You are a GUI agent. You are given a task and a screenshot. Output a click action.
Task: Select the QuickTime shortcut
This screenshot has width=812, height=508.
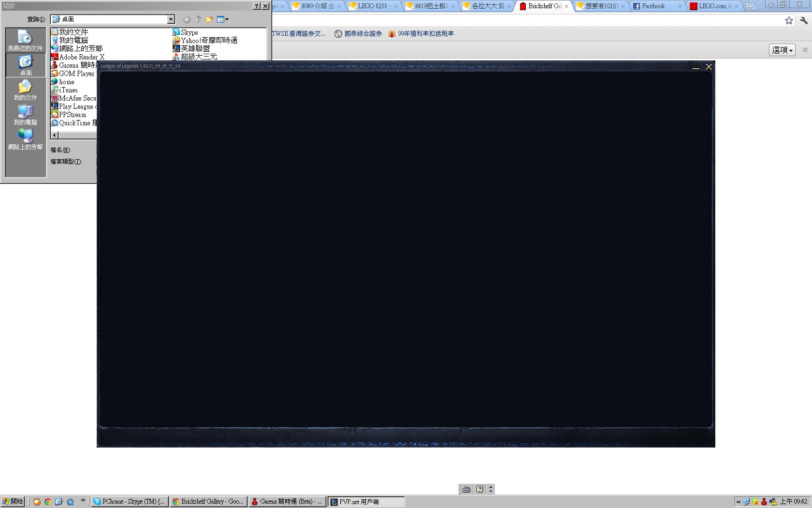tap(74, 123)
